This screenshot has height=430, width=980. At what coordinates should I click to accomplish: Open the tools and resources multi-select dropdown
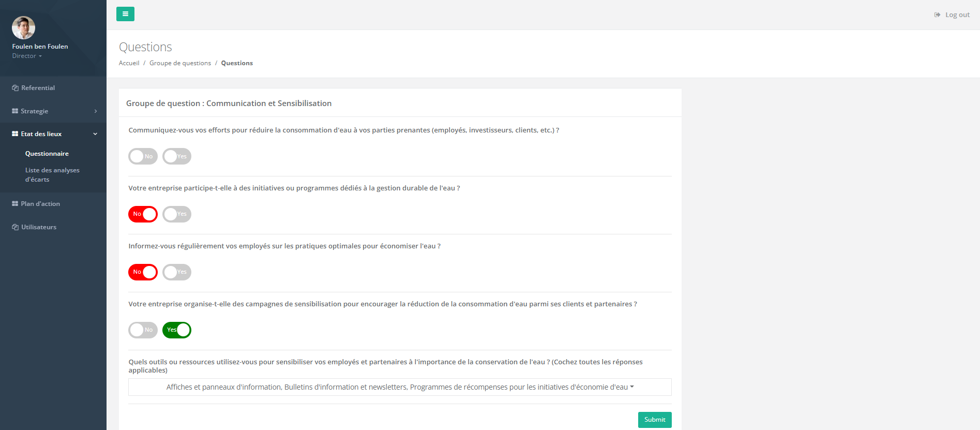[x=400, y=387]
